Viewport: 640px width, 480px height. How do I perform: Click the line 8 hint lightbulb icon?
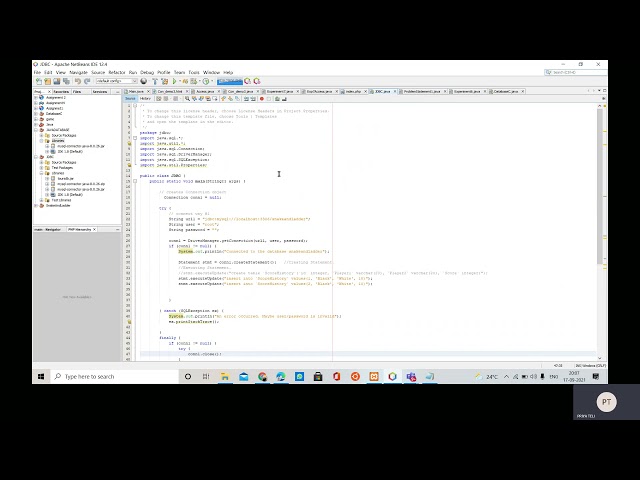(129, 143)
